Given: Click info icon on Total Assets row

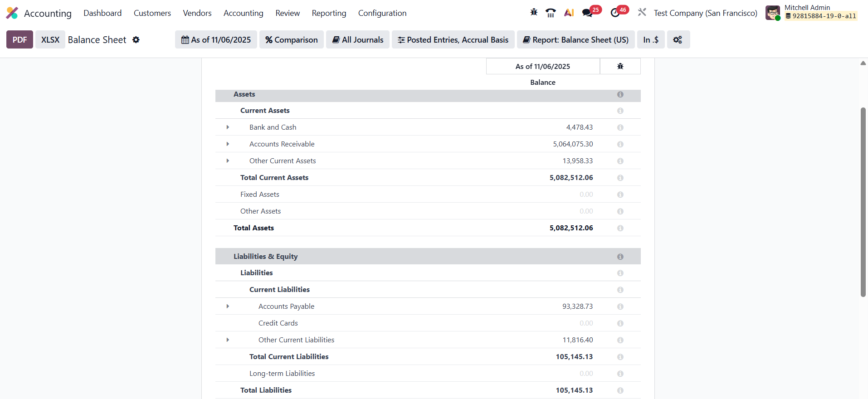Looking at the screenshot, I should coord(620,228).
